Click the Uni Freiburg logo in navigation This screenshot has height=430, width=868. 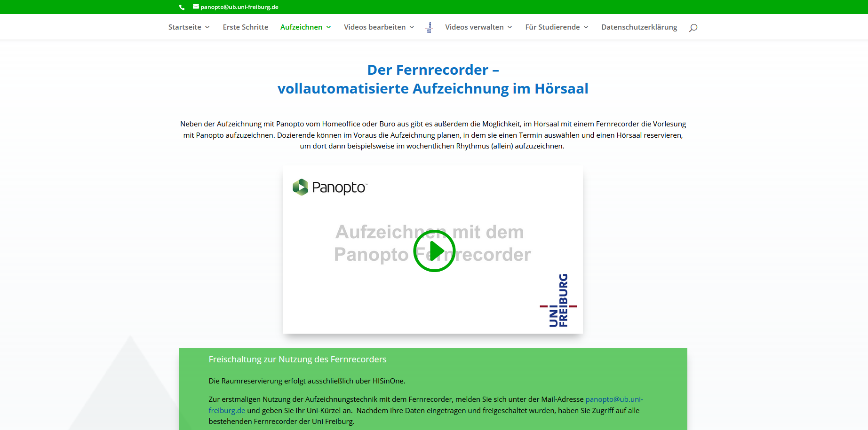[429, 27]
